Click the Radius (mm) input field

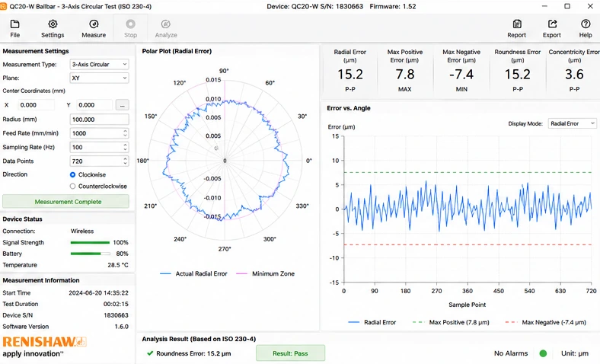coord(99,120)
